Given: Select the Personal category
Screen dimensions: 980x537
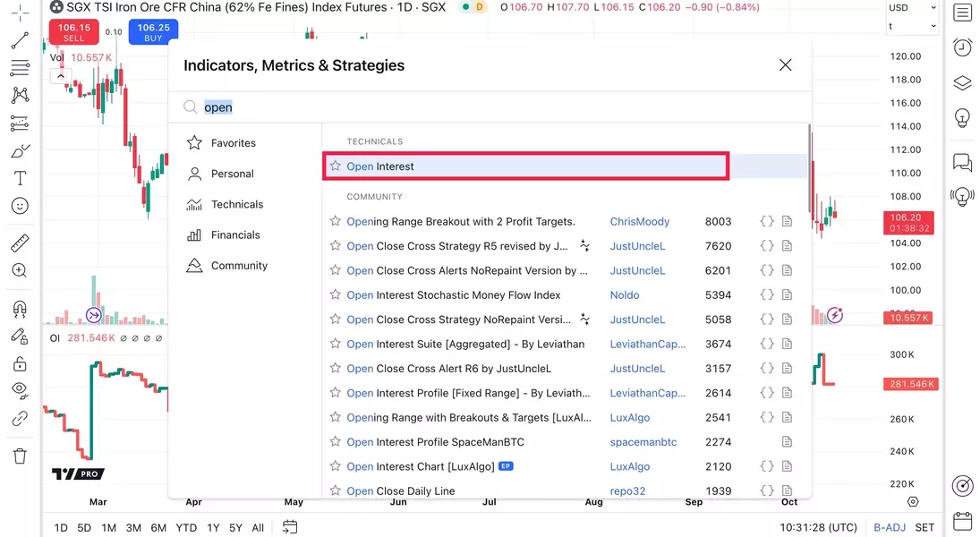Looking at the screenshot, I should [232, 174].
